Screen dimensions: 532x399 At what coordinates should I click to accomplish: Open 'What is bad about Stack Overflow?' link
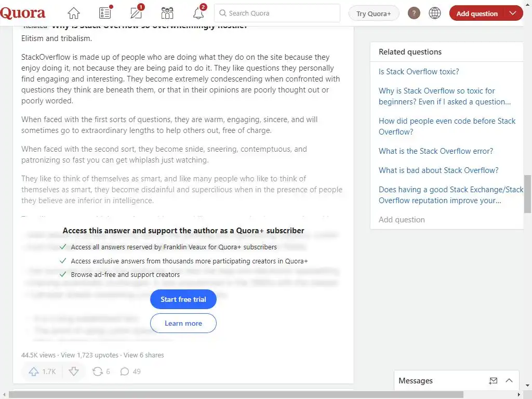point(438,170)
